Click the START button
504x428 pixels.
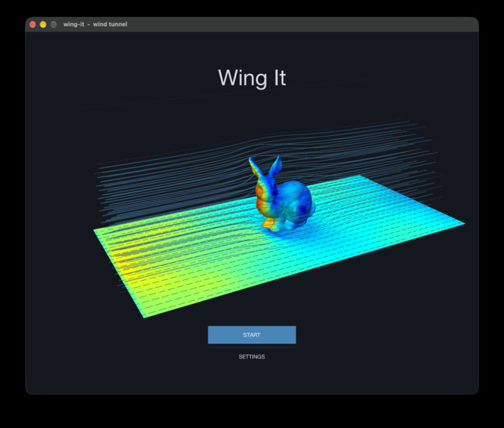point(252,335)
